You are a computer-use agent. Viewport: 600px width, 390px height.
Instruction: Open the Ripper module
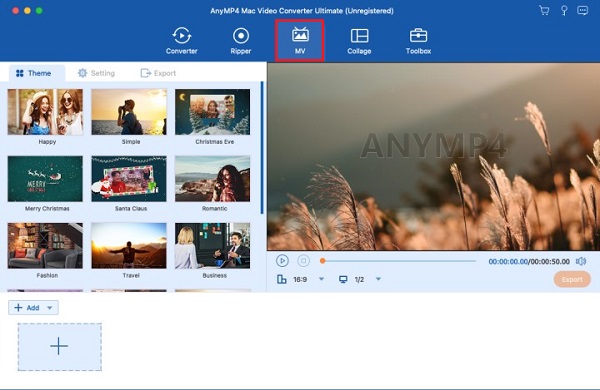[241, 41]
